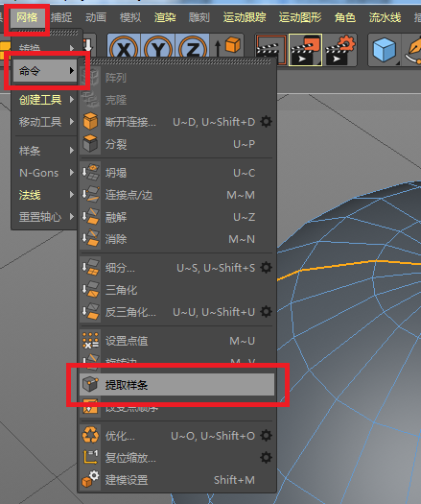The height and width of the screenshot is (504, 421).
Task: Click the blue cube primitive icon
Action: (385, 50)
